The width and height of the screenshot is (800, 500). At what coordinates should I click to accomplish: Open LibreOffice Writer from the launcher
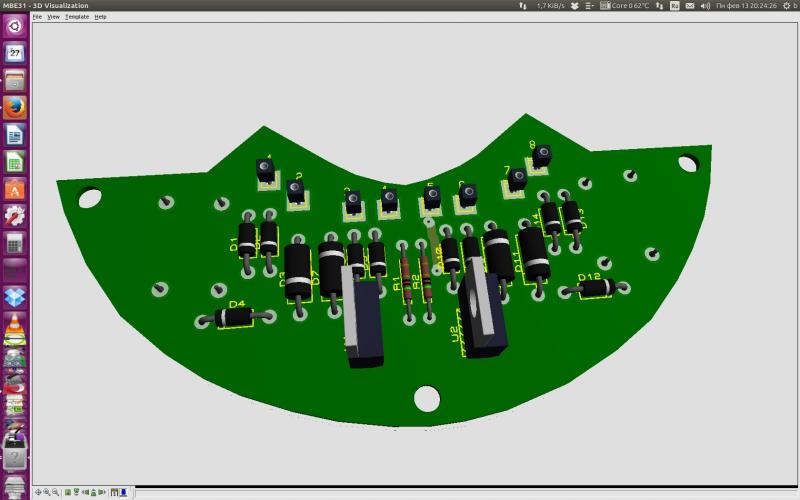15,135
